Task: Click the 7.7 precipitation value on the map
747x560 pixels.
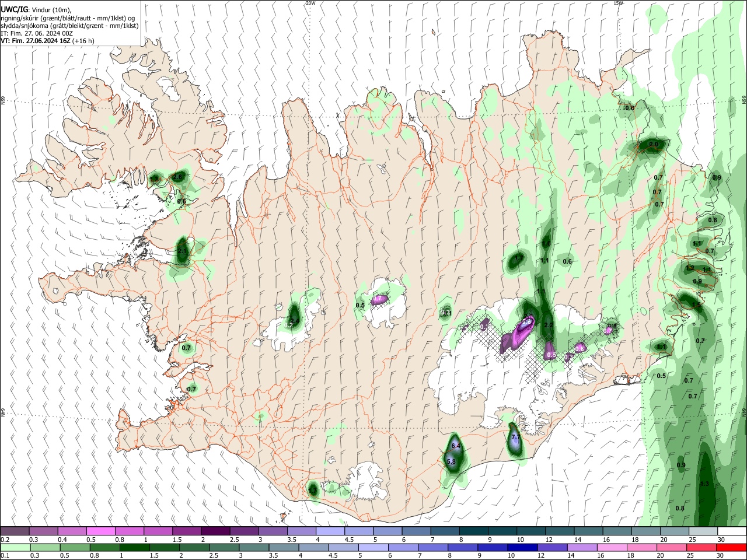Action: coord(515,437)
